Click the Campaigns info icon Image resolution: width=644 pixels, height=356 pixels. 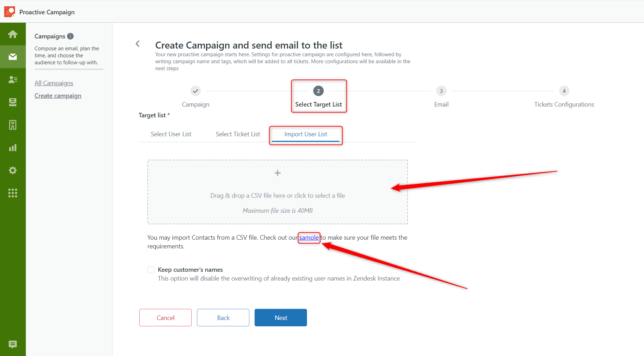(x=71, y=36)
